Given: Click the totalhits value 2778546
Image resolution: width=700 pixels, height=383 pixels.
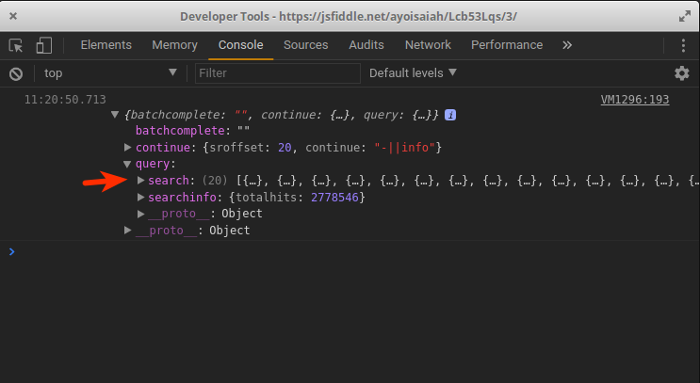Looking at the screenshot, I should point(335,197).
